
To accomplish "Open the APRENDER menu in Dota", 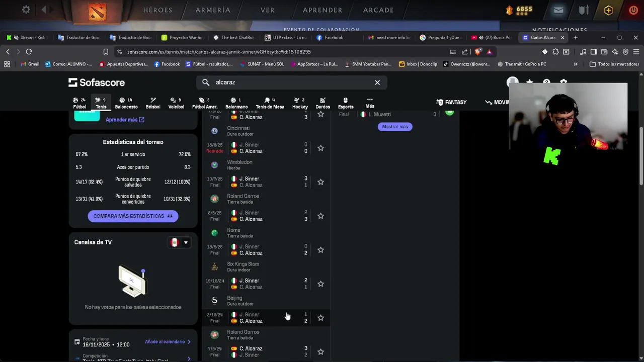I will (x=323, y=10).
